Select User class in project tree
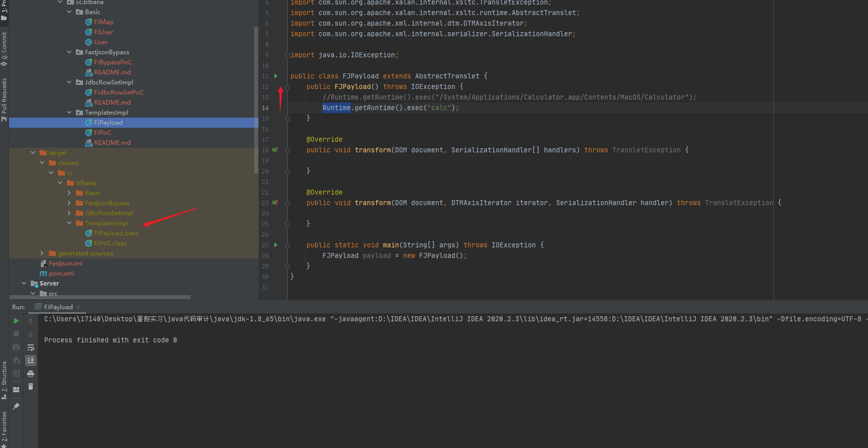This screenshot has width=868, height=448. coord(101,42)
